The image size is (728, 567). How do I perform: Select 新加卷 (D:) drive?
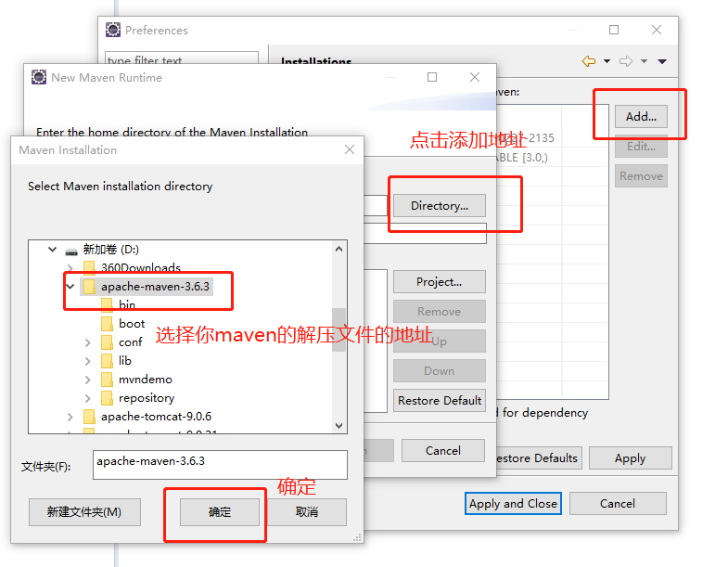pos(111,250)
